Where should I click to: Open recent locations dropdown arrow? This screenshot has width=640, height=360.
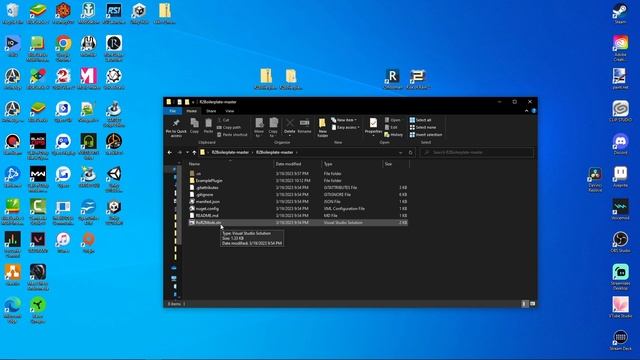coord(187,153)
